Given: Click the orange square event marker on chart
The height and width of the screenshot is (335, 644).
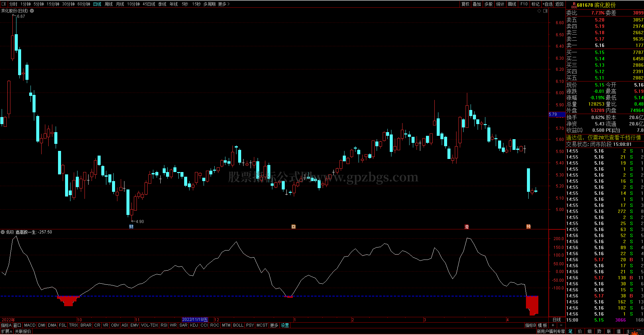Looking at the screenshot, I should pyautogui.click(x=293, y=227).
